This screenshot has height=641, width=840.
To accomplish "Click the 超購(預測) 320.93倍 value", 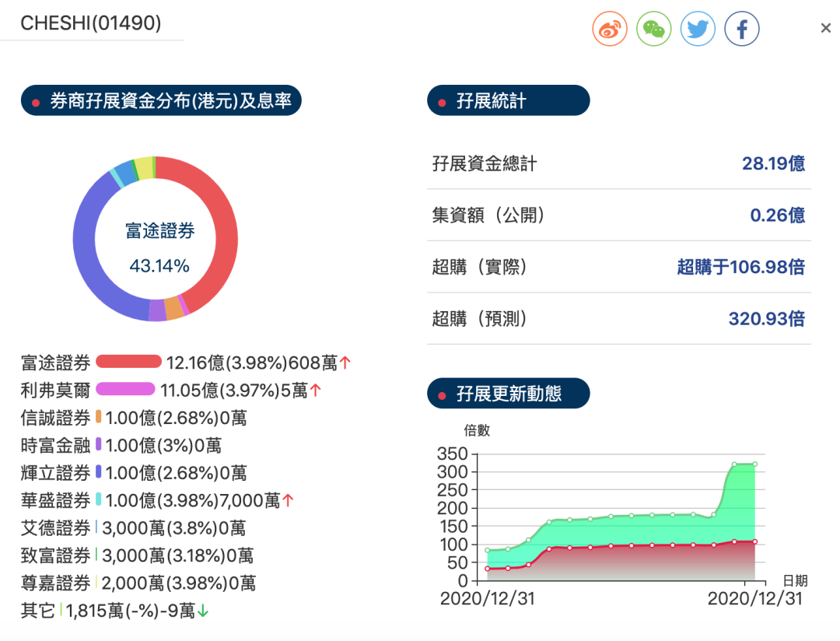I will coord(766,319).
